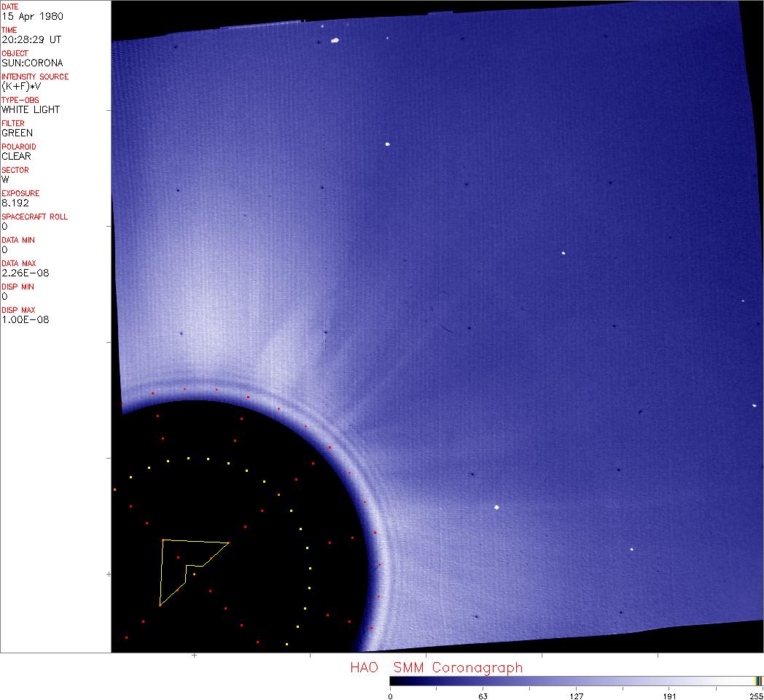Click the SPACECRAFT ROLL label
The width and height of the screenshot is (764, 700).
pyautogui.click(x=34, y=217)
